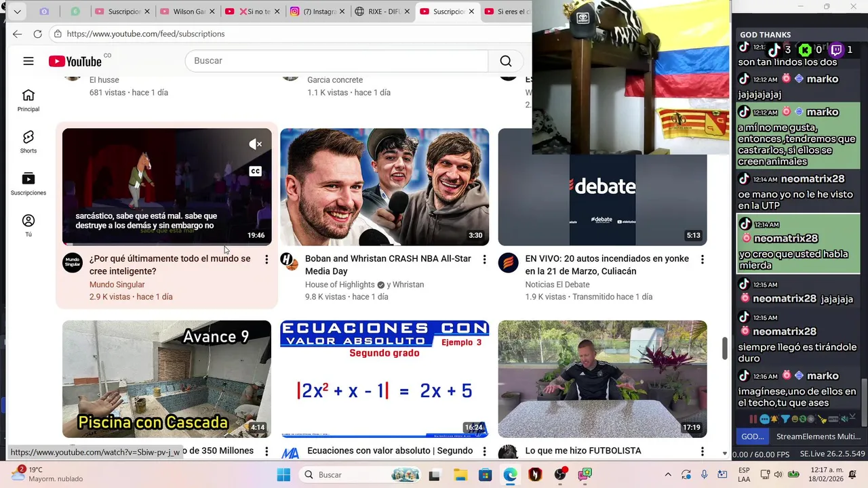The height and width of the screenshot is (488, 868).
Task: Toggle the chat sound speaker icon
Action: pyautogui.click(x=846, y=419)
